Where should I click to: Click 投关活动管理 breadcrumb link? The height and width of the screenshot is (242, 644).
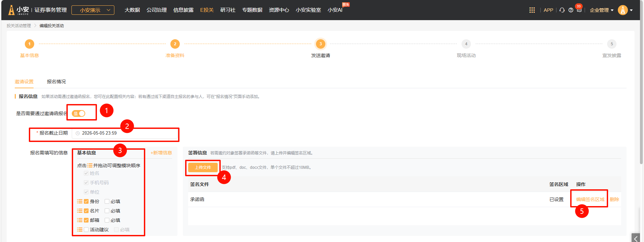(19, 26)
